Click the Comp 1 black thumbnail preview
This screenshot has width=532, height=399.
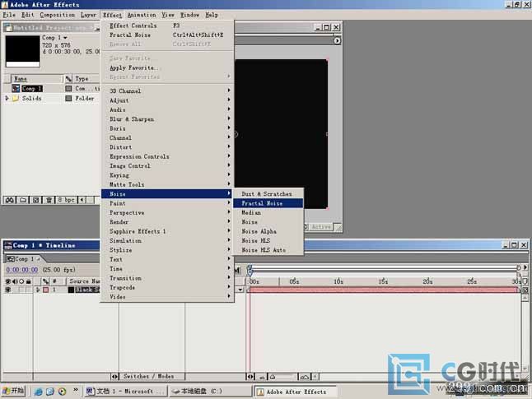coord(23,51)
